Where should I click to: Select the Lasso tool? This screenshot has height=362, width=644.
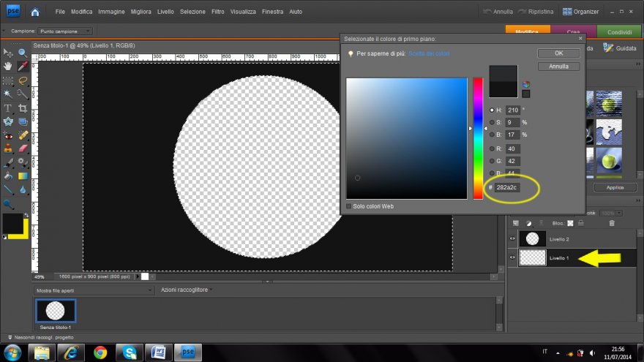click(x=23, y=80)
